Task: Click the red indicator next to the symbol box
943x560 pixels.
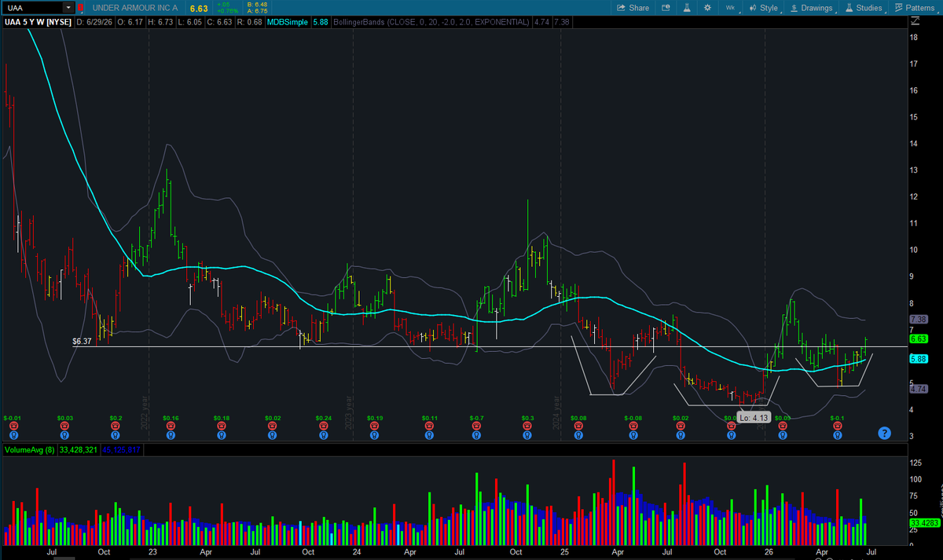Action: [x=80, y=8]
